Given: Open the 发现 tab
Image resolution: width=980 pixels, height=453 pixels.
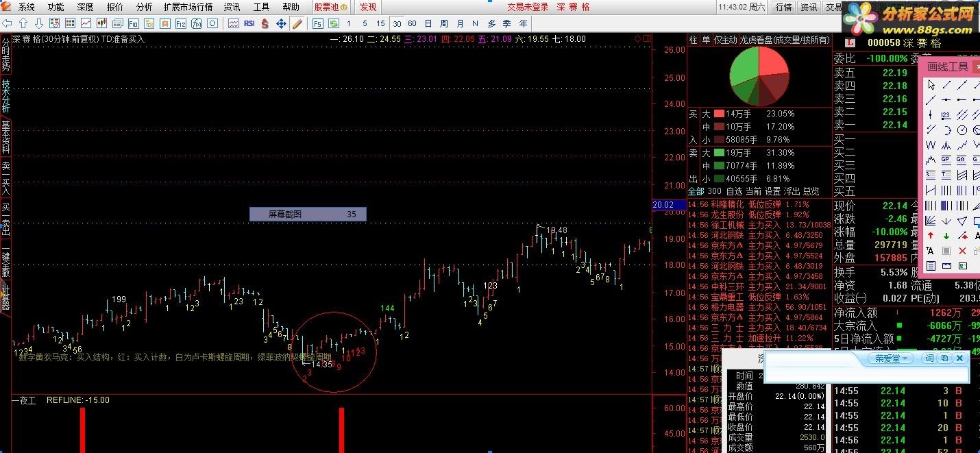Looking at the screenshot, I should click(368, 7).
